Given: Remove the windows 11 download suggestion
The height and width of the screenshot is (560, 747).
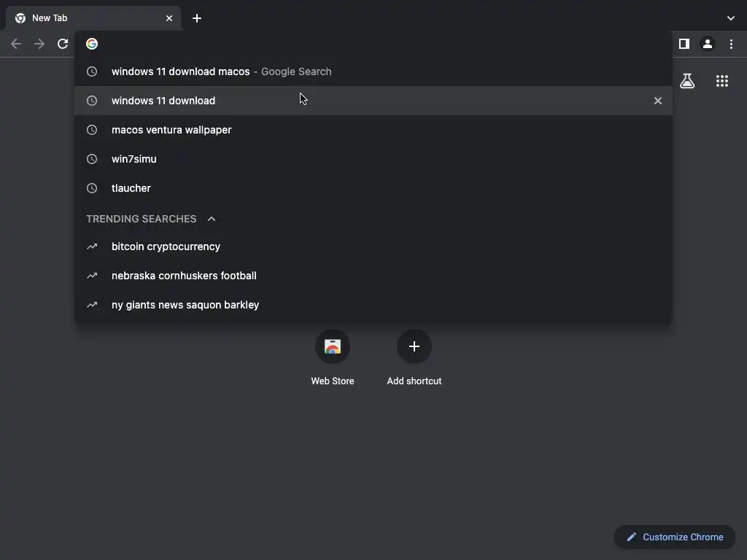Looking at the screenshot, I should pyautogui.click(x=658, y=101).
